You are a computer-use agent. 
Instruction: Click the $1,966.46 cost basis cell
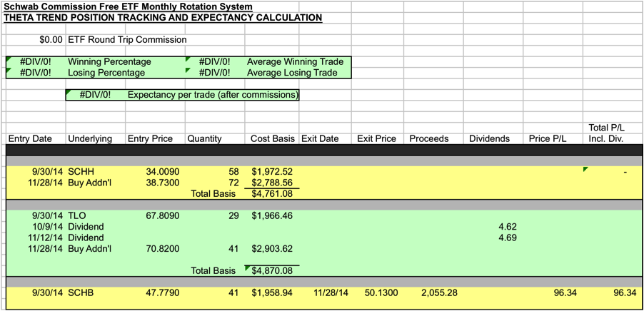click(273, 215)
